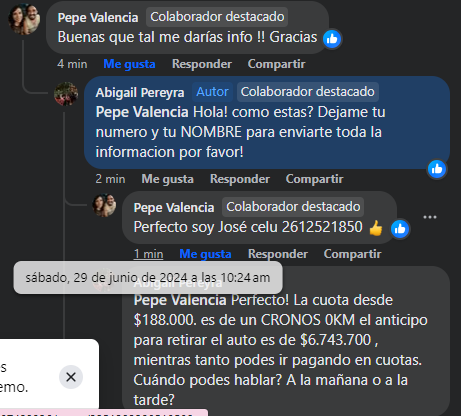This screenshot has width=461, height=416.
Task: Toggle Me gusta under Abigail's 2 min reply
Action: (x=168, y=179)
